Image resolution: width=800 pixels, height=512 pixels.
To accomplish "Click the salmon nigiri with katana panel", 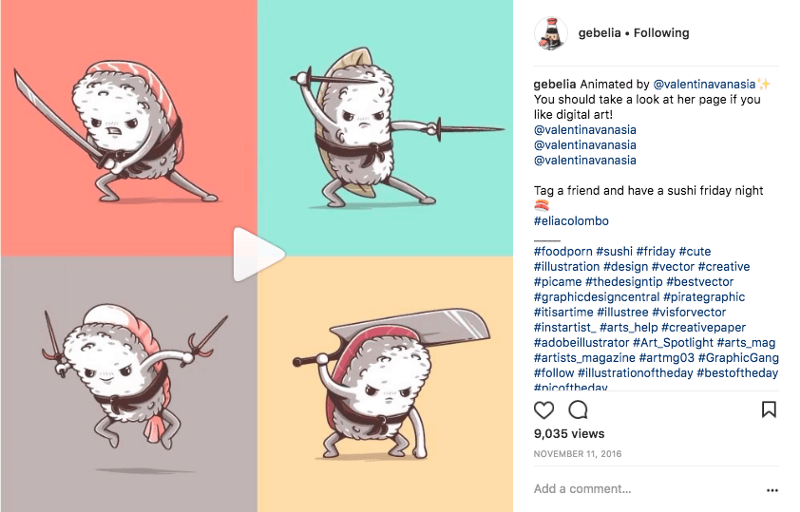I will point(129,128).
